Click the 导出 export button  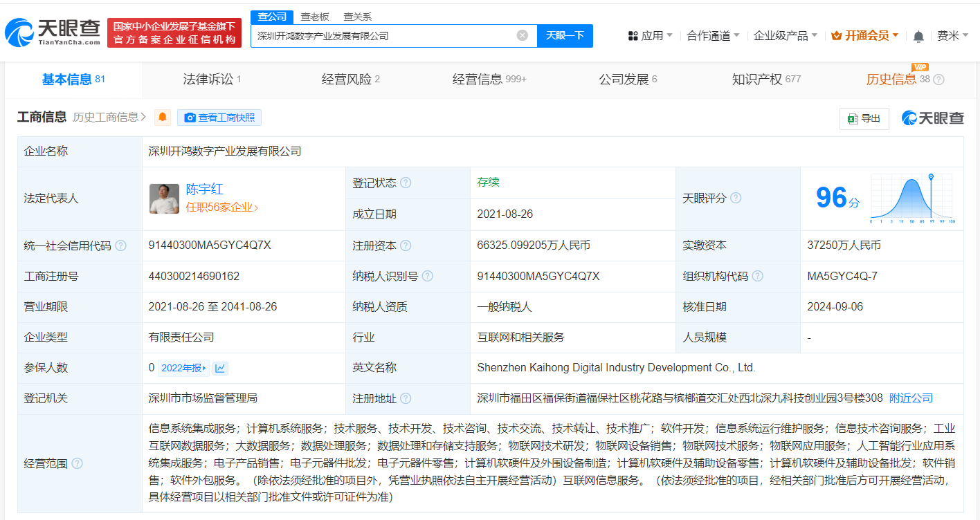(864, 118)
